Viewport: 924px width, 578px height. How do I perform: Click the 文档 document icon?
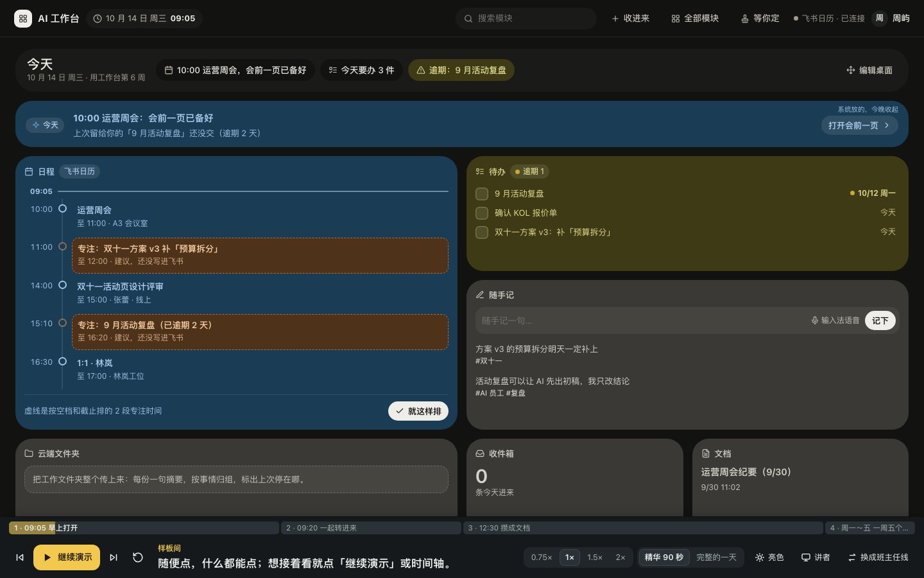706,453
